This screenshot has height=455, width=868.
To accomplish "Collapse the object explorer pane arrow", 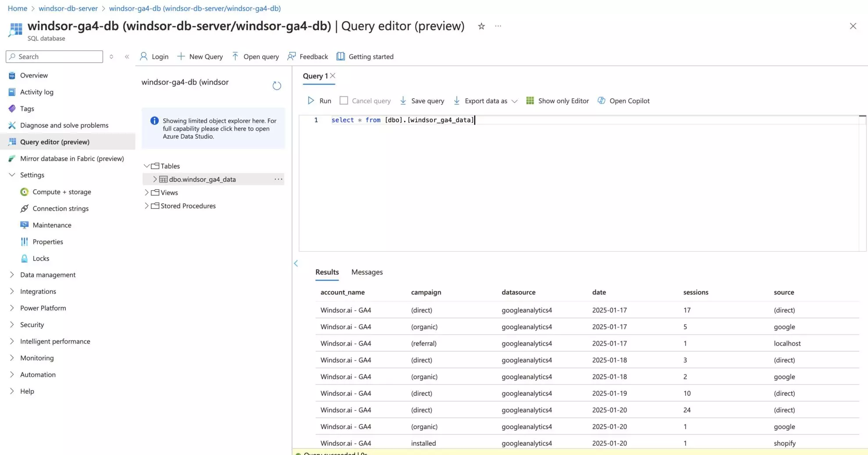I will pos(296,263).
